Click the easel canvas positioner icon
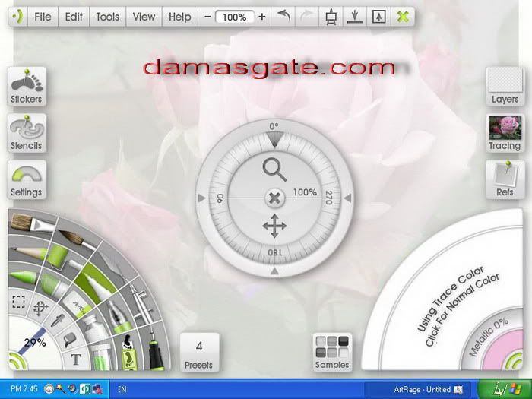The image size is (532, 399). (331, 17)
